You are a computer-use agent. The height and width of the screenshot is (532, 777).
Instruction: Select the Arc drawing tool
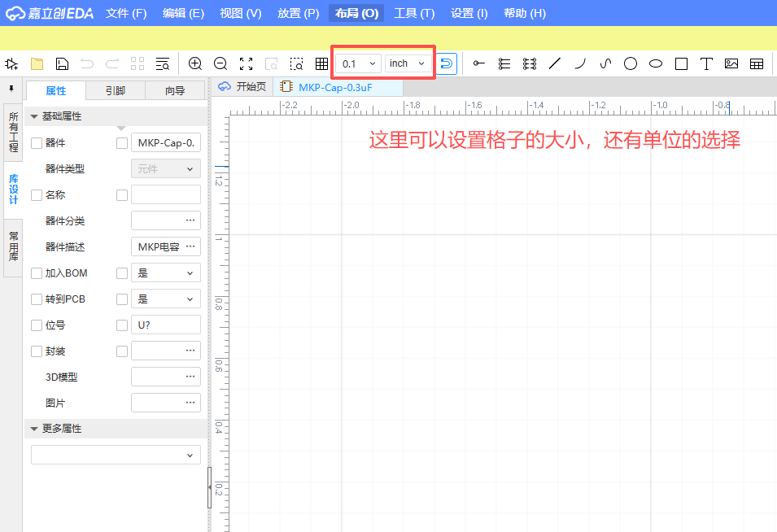click(580, 63)
